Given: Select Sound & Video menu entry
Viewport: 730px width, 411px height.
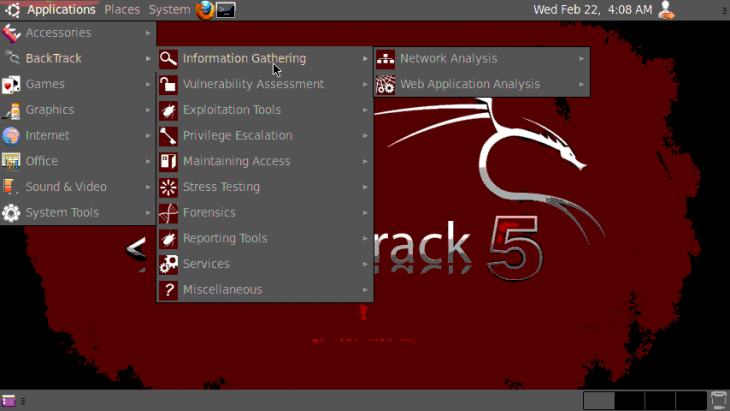Looking at the screenshot, I should (x=77, y=187).
